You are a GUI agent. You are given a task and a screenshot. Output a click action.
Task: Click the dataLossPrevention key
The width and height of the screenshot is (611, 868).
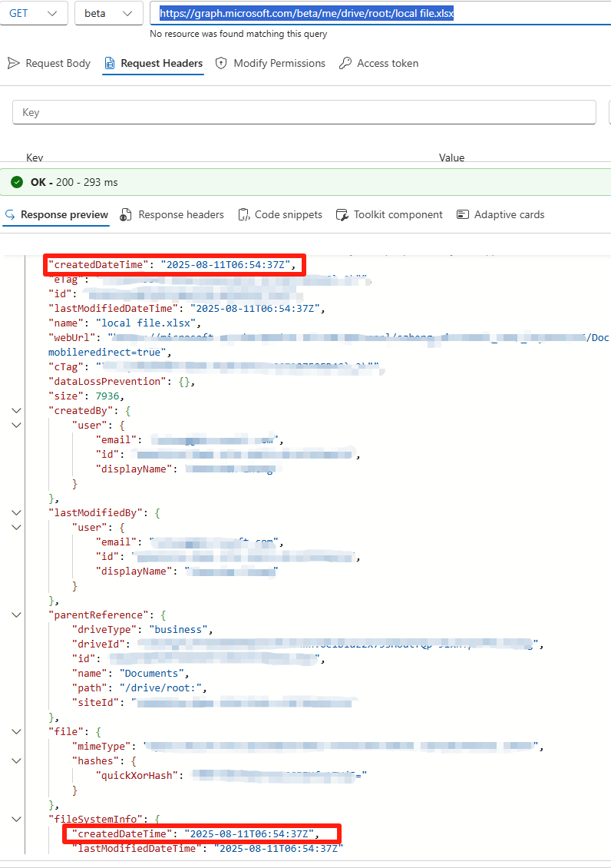click(107, 382)
